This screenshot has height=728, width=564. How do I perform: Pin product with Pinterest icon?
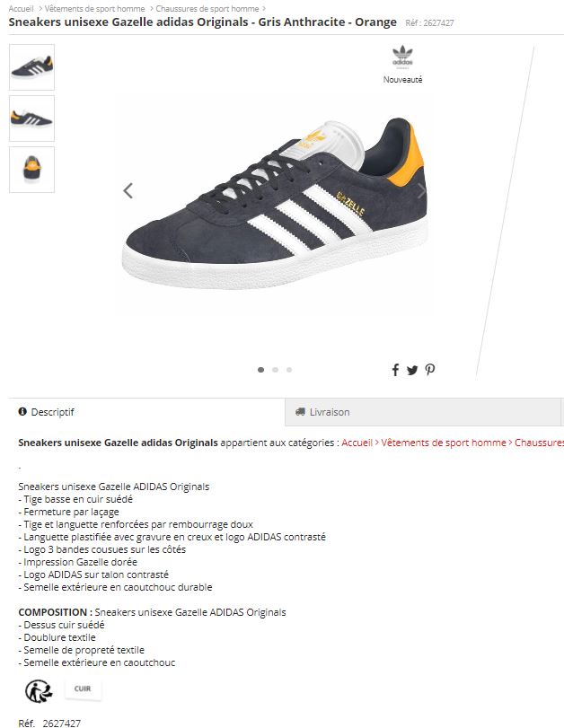[430, 370]
